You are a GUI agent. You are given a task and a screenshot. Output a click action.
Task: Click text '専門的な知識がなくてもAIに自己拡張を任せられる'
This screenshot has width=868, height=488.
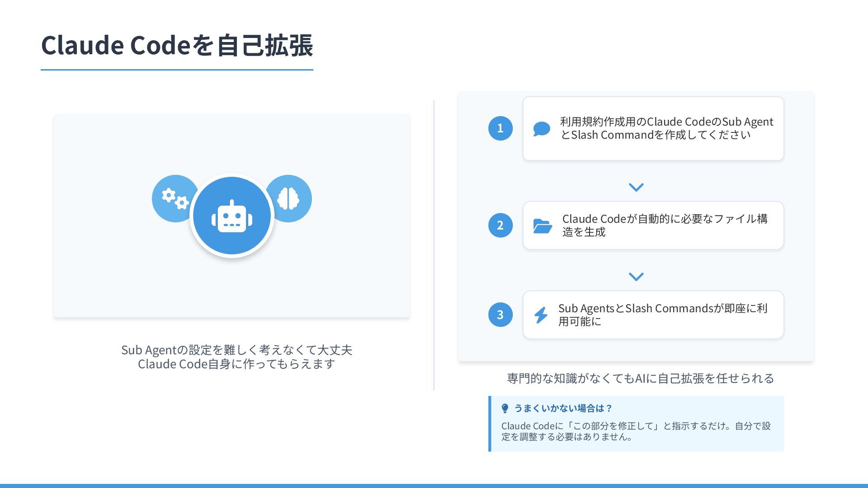[640, 378]
